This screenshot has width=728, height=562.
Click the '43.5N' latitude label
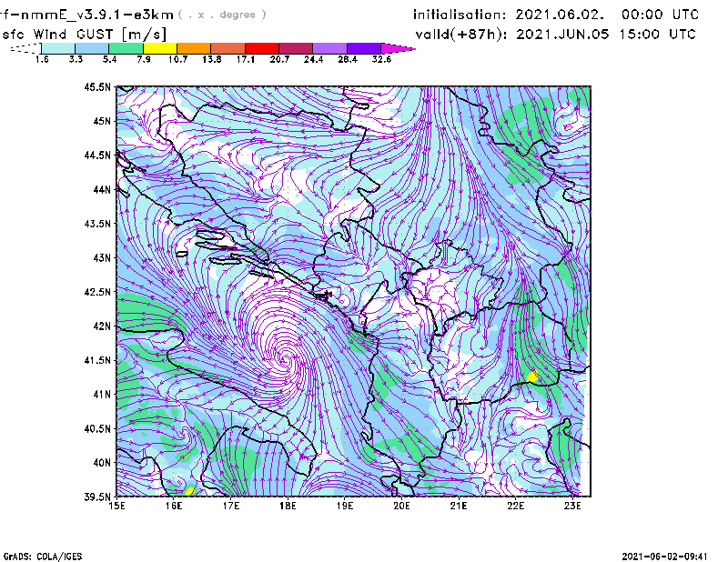[x=97, y=224]
